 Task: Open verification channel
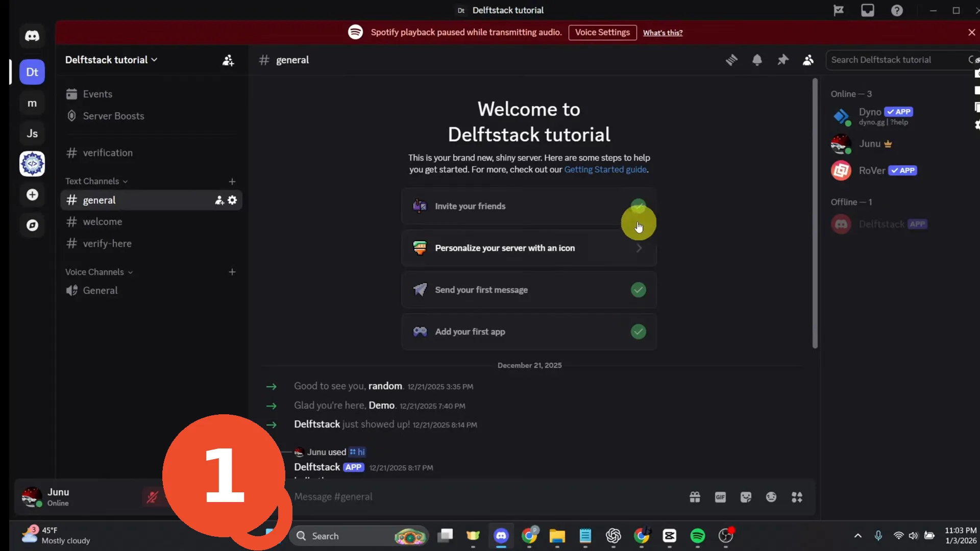click(x=151, y=153)
